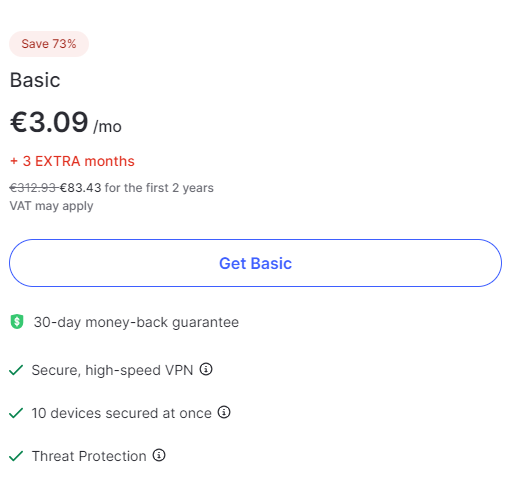Click the Threat Protection label
Viewport: 512px width, 482px height.
89,456
